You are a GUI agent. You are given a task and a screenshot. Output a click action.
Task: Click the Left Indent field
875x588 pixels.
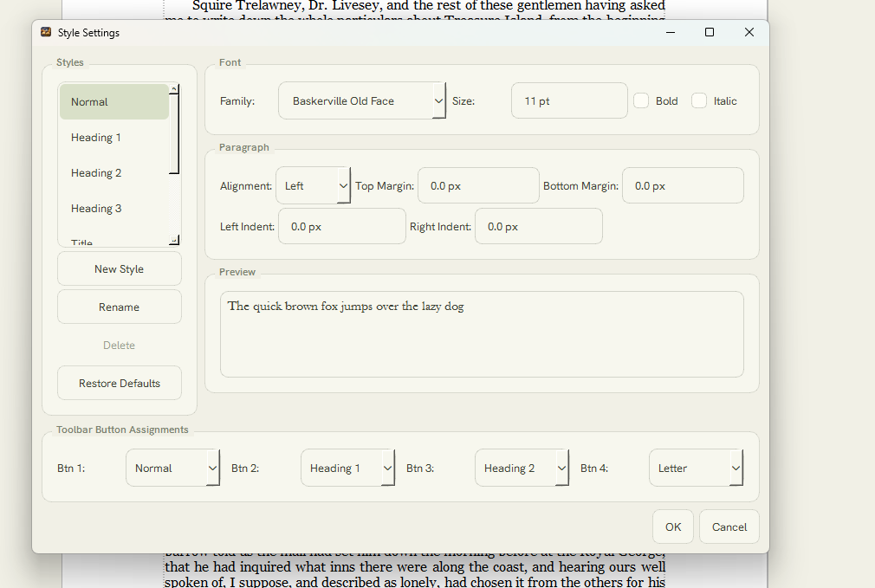click(x=342, y=227)
